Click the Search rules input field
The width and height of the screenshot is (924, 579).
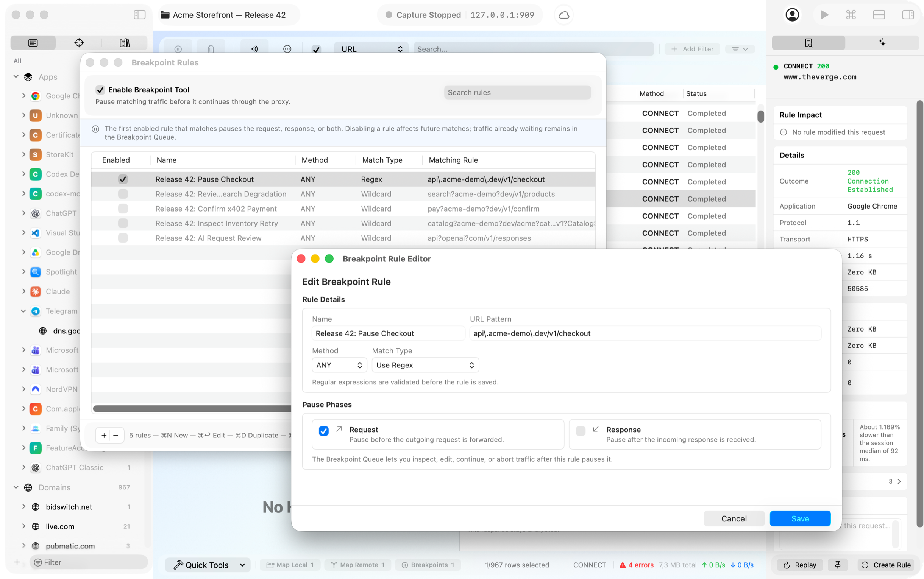(517, 92)
